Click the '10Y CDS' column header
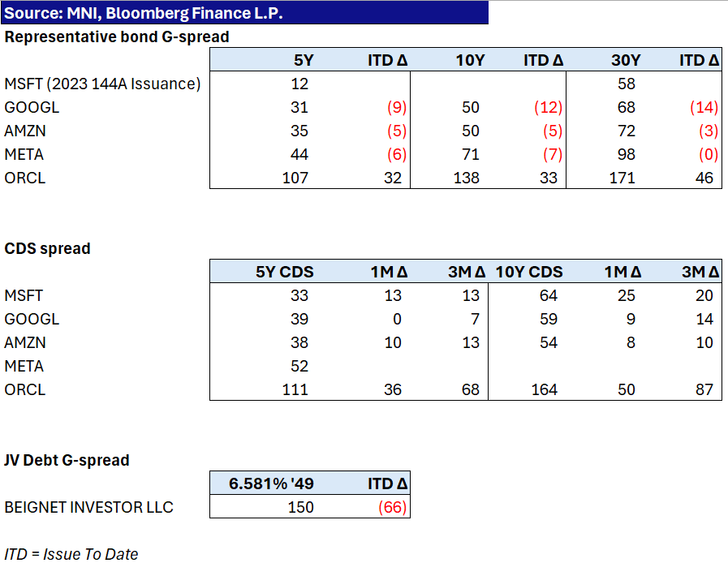728x563 pixels. 529,272
